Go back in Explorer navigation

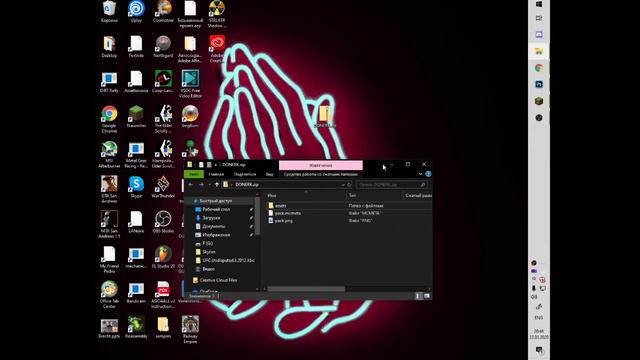pyautogui.click(x=191, y=185)
